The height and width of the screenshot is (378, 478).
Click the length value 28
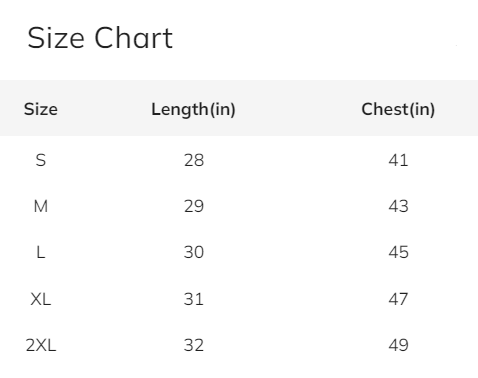[x=194, y=160]
